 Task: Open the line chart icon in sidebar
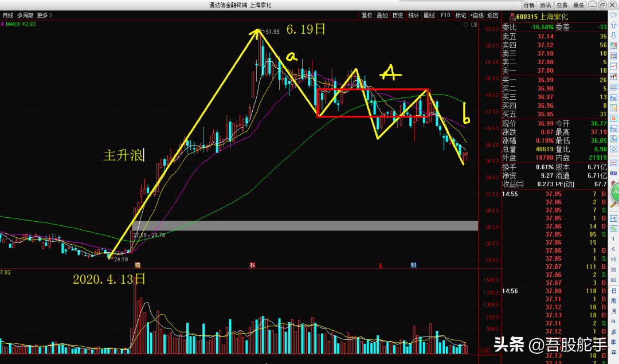613,66
